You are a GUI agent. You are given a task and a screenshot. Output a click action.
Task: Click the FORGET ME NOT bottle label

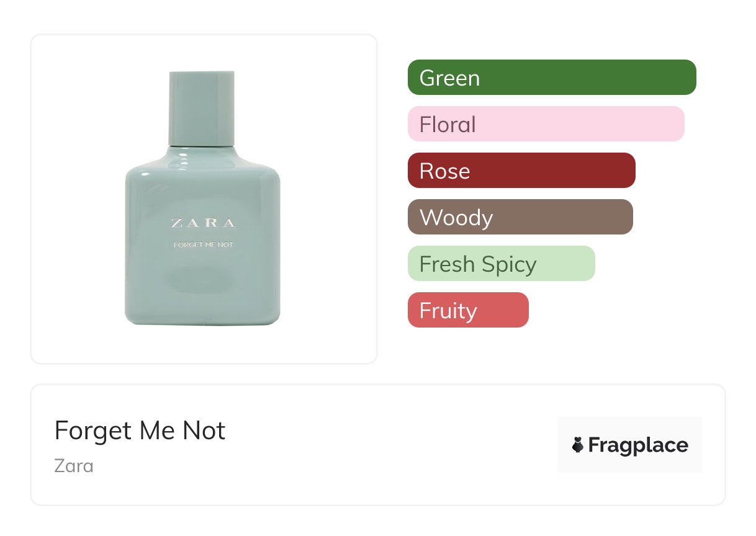point(203,244)
